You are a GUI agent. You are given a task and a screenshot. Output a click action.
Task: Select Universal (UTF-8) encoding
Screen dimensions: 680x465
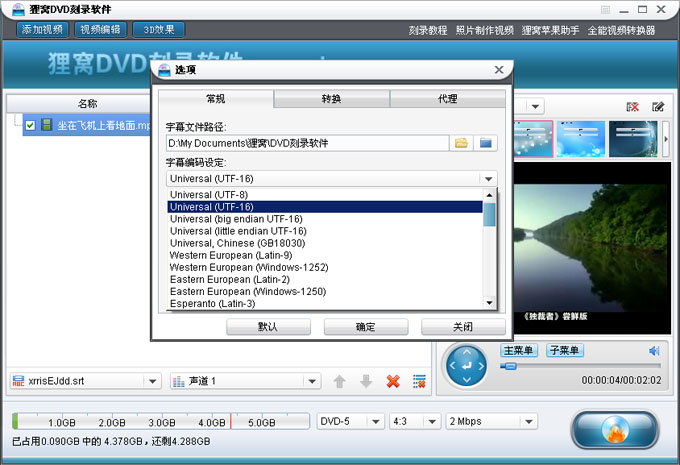pyautogui.click(x=325, y=195)
